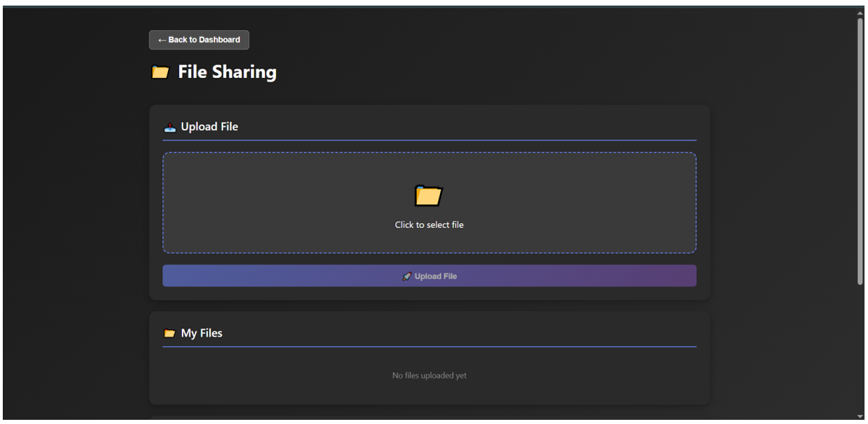Click the "Click to select file" text
The width and height of the screenshot is (868, 424).
(x=429, y=225)
